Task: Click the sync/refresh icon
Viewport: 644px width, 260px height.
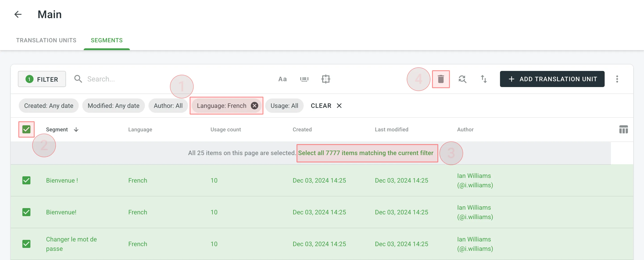Action: click(x=461, y=79)
